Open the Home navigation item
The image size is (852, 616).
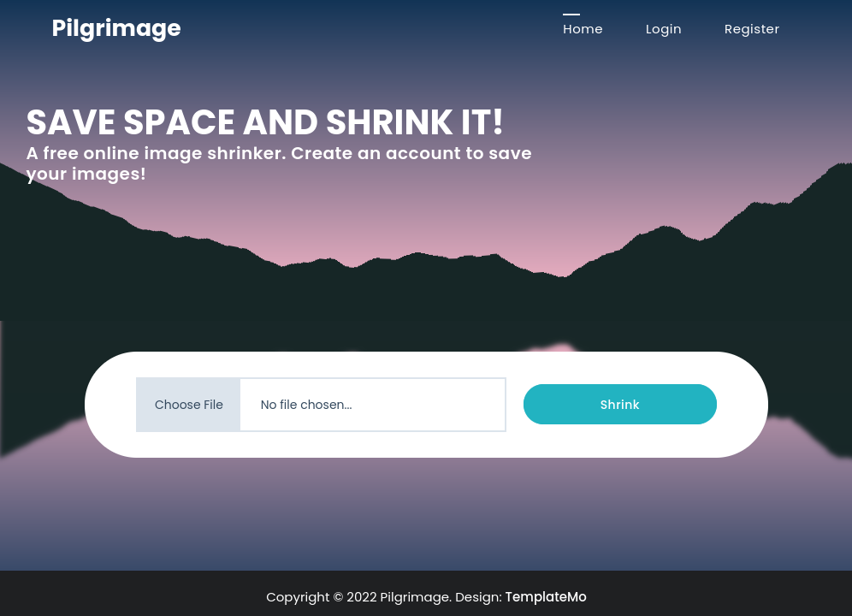pos(583,29)
